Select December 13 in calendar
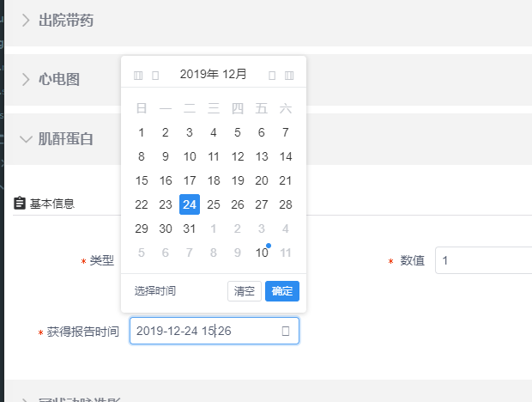 (262, 156)
